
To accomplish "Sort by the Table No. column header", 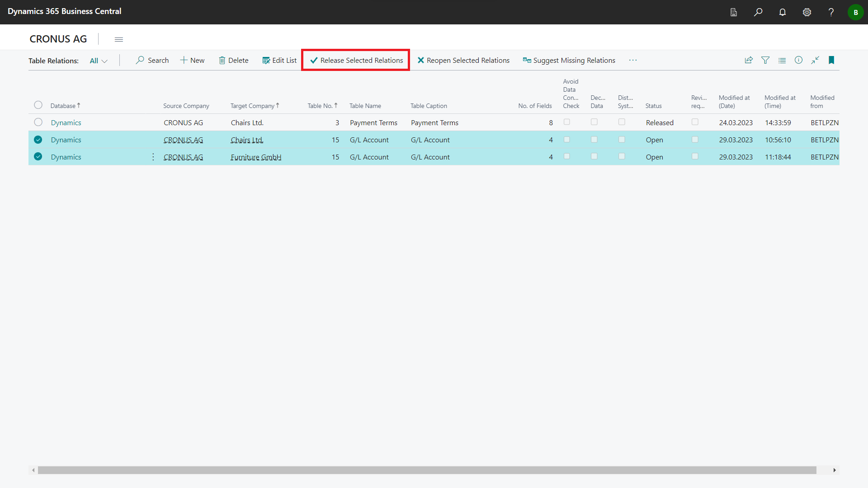I will tap(323, 106).
